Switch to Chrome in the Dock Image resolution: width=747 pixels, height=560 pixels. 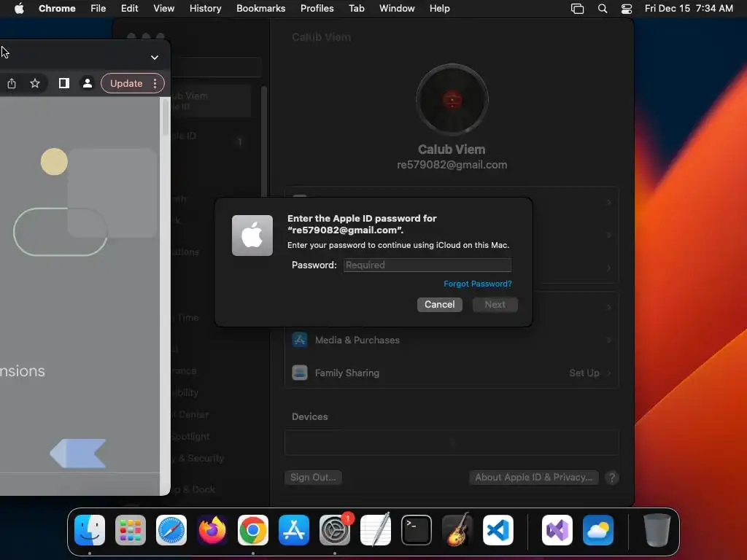click(x=253, y=530)
